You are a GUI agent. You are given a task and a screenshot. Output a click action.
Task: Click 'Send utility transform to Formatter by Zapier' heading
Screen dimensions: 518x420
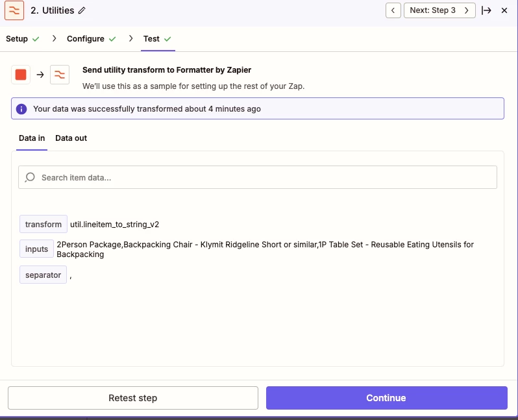pyautogui.click(x=167, y=69)
